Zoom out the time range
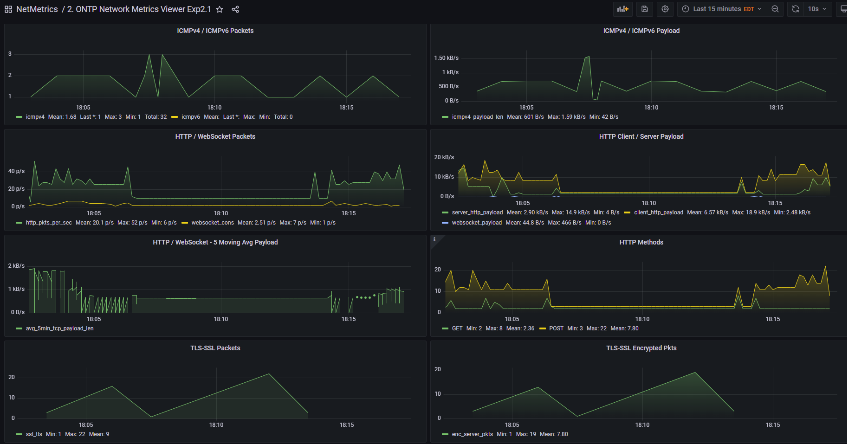Viewport: 868px width, 444px height. pyautogui.click(x=775, y=9)
